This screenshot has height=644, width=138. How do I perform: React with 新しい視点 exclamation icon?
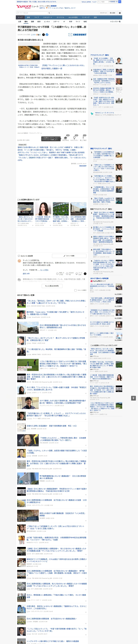pyautogui.click(x=83, y=138)
